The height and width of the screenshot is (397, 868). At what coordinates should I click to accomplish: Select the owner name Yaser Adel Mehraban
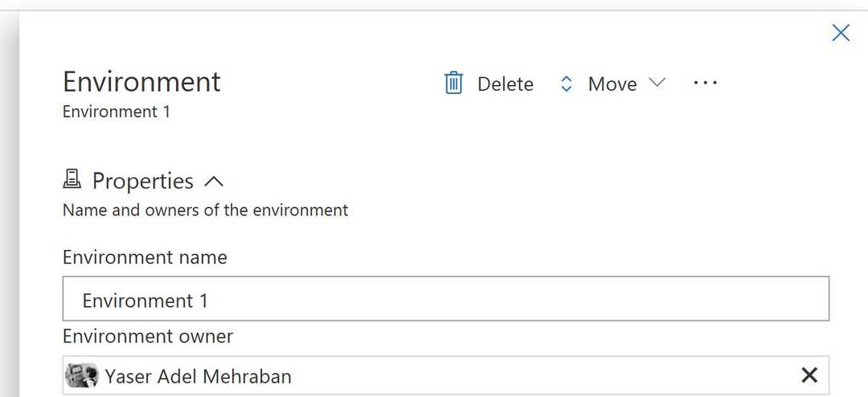tap(199, 376)
